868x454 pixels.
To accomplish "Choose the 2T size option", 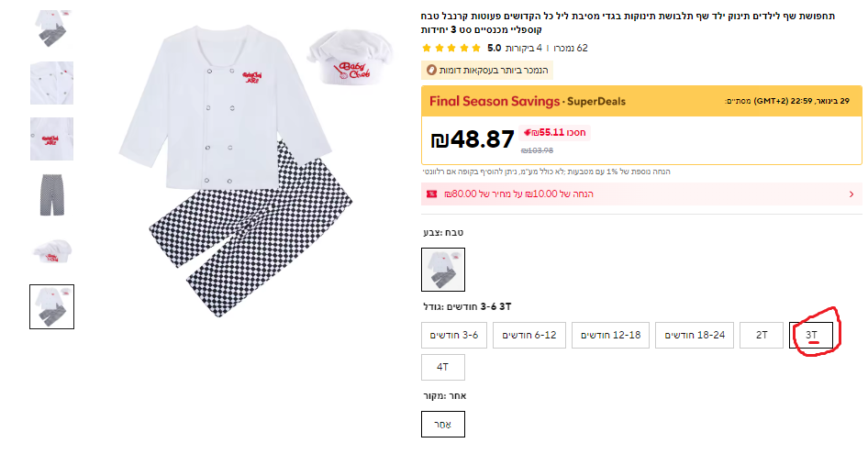I will pyautogui.click(x=762, y=336).
